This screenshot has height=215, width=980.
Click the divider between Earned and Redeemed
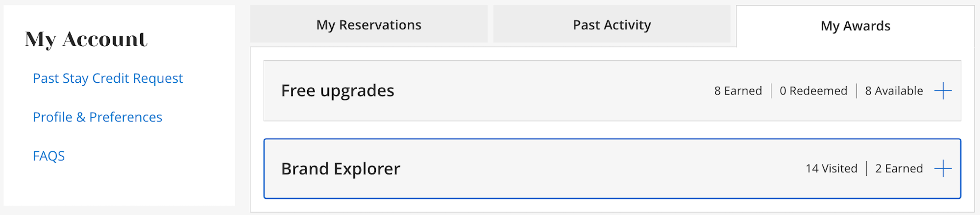(771, 91)
